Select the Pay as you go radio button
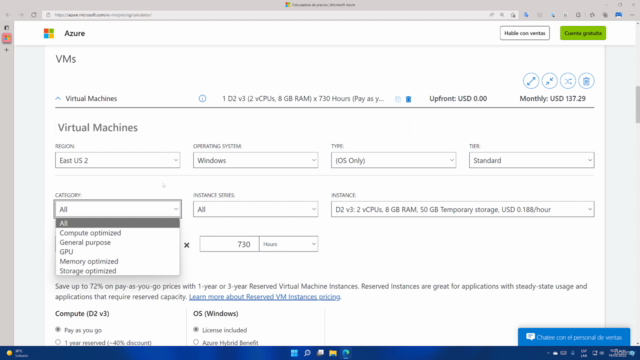Screen dimensions: 640x360 click(58, 329)
